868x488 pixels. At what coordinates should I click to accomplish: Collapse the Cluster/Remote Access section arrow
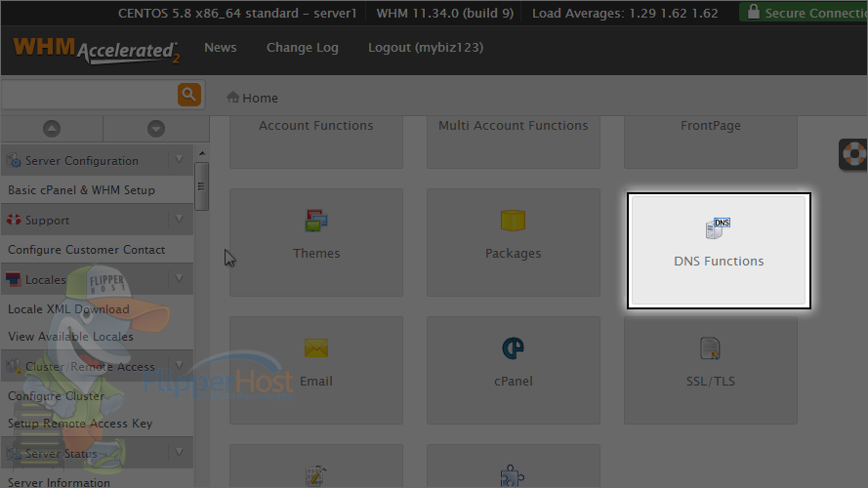(x=180, y=365)
